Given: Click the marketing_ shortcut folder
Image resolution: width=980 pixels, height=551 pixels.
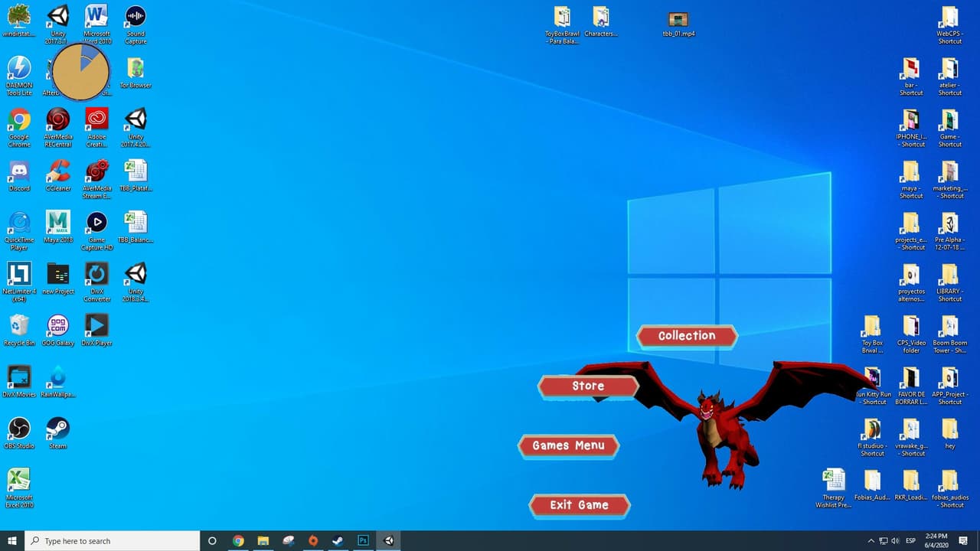Looking at the screenshot, I should click(949, 179).
